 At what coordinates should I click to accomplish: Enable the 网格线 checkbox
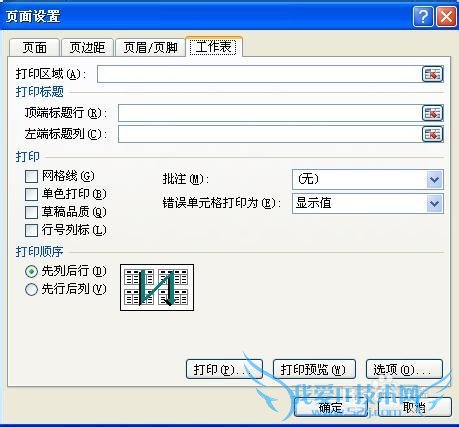(31, 176)
